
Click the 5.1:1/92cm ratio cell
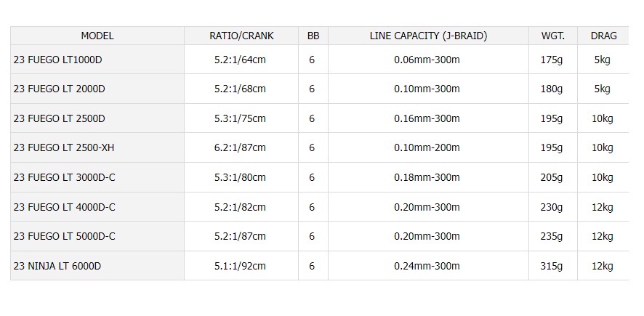pyautogui.click(x=241, y=266)
